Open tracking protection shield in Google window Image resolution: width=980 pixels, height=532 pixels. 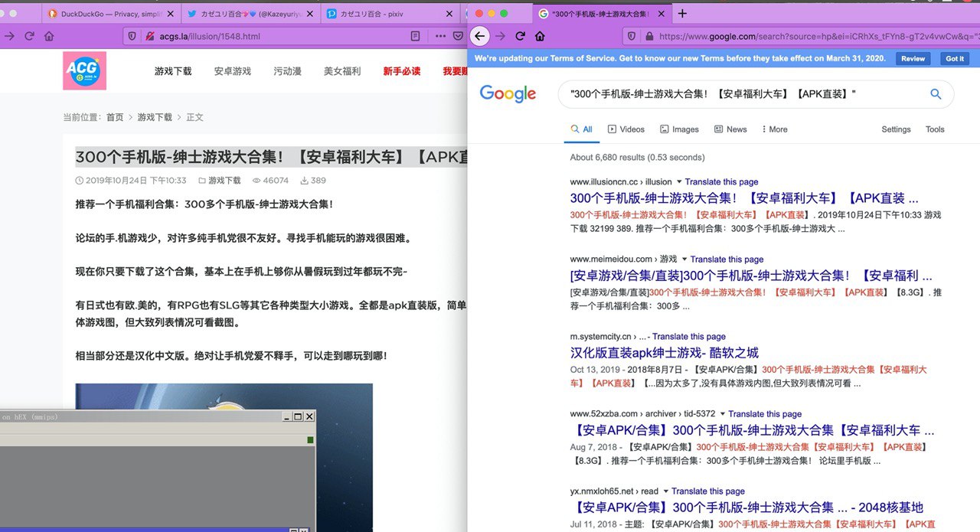(632, 36)
